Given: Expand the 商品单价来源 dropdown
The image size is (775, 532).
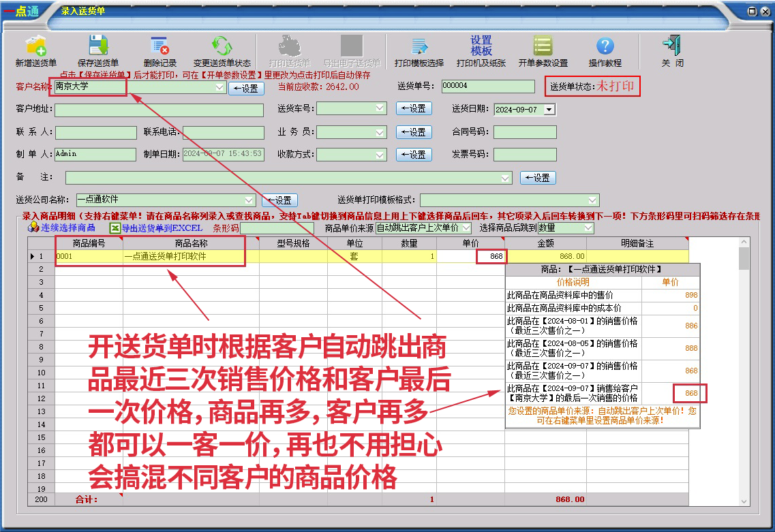Looking at the screenshot, I should 466,228.
